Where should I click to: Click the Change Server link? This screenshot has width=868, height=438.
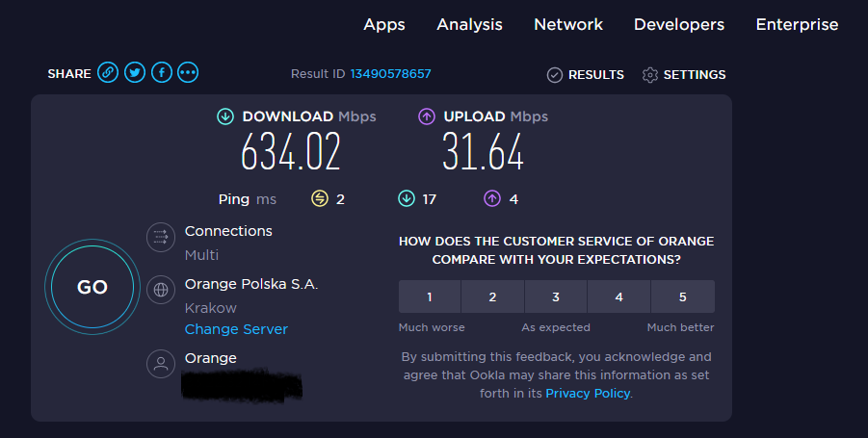(236, 329)
